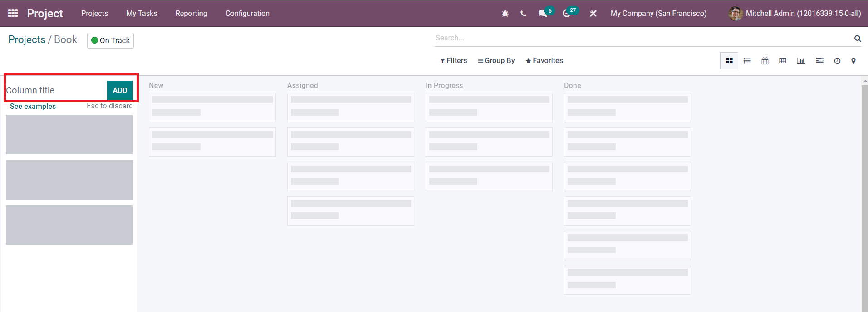Focus the Column title input field
Viewport: 868px width, 312px height.
point(56,90)
